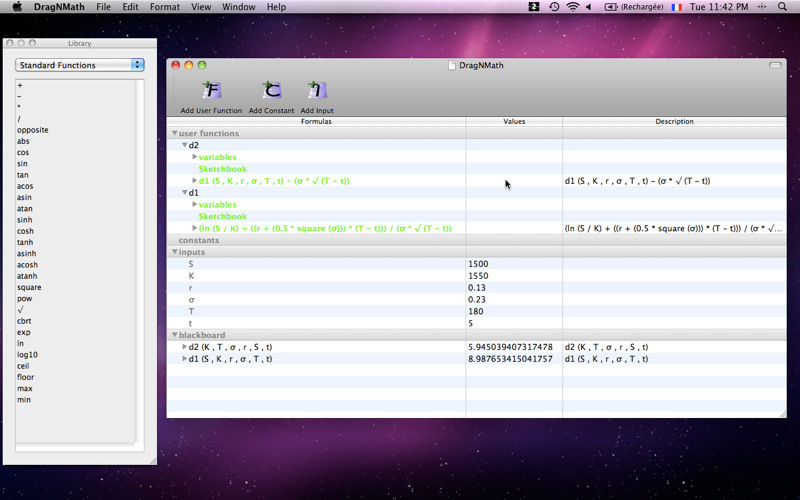This screenshot has width=800, height=500.
Task: Expand variables under d2
Action: click(x=194, y=157)
